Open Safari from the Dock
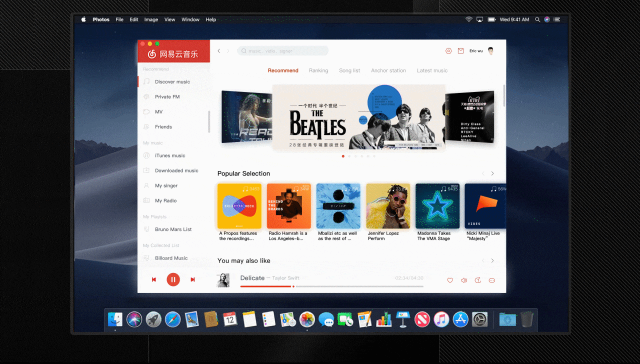640x364 pixels. pyautogui.click(x=172, y=319)
